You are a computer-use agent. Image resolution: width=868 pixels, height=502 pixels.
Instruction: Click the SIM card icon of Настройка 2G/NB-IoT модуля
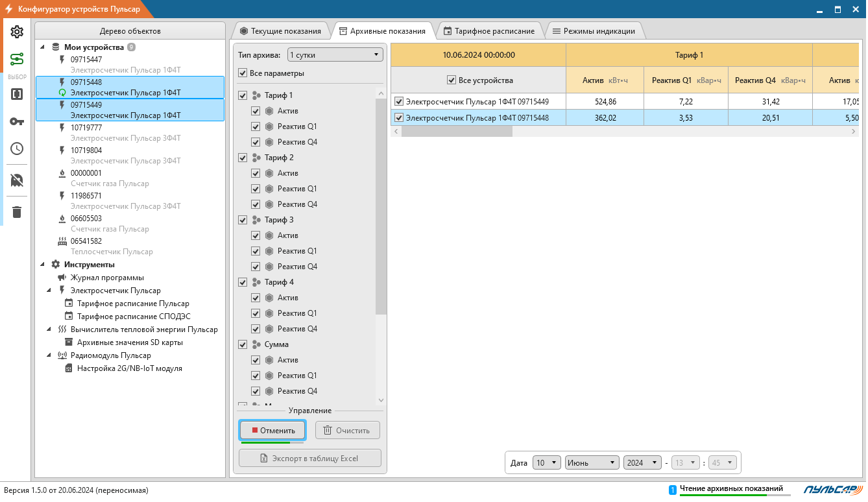(69, 368)
